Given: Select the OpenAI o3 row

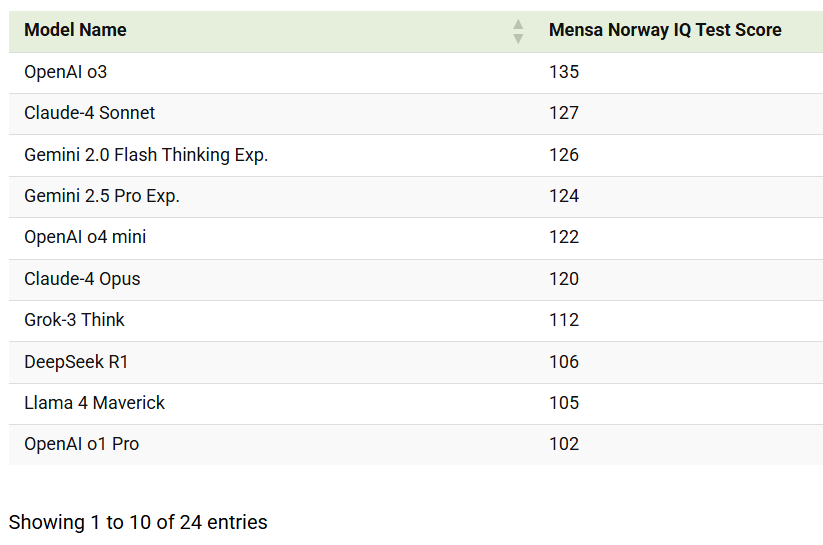Looking at the screenshot, I should pyautogui.click(x=416, y=73).
